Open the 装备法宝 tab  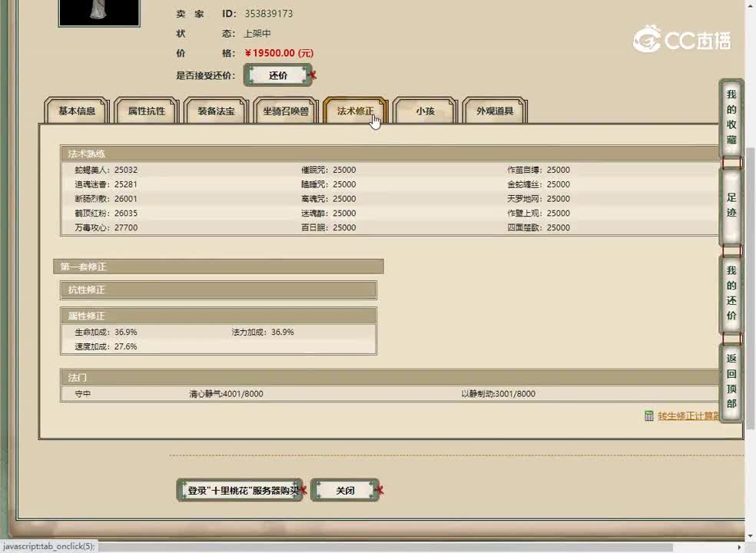click(x=216, y=111)
